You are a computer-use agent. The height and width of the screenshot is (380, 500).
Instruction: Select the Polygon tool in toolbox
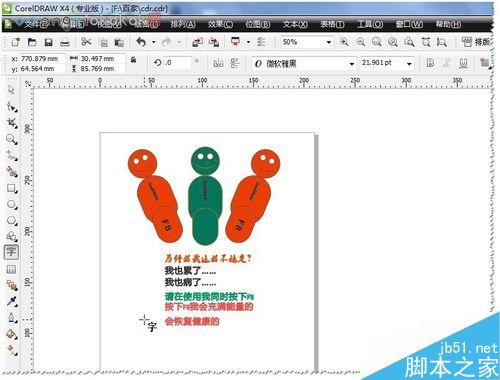[x=12, y=221]
